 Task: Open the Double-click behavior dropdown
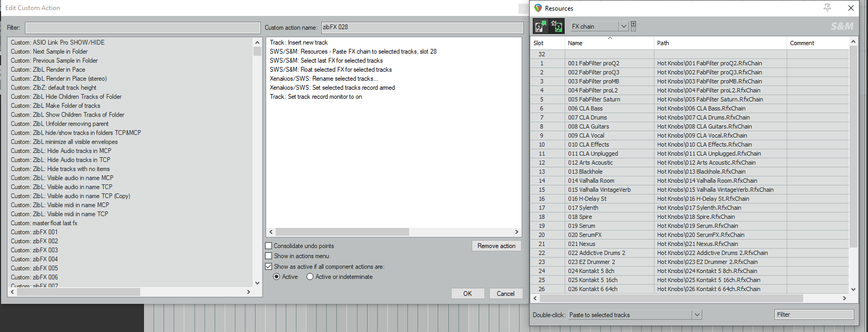pyautogui.click(x=635, y=315)
